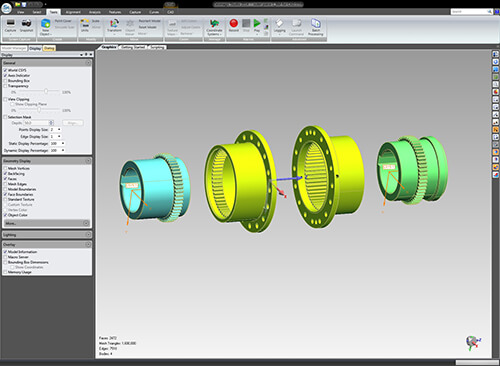Open the New Object tool
Screen dimensions: 500x366
click(45, 27)
